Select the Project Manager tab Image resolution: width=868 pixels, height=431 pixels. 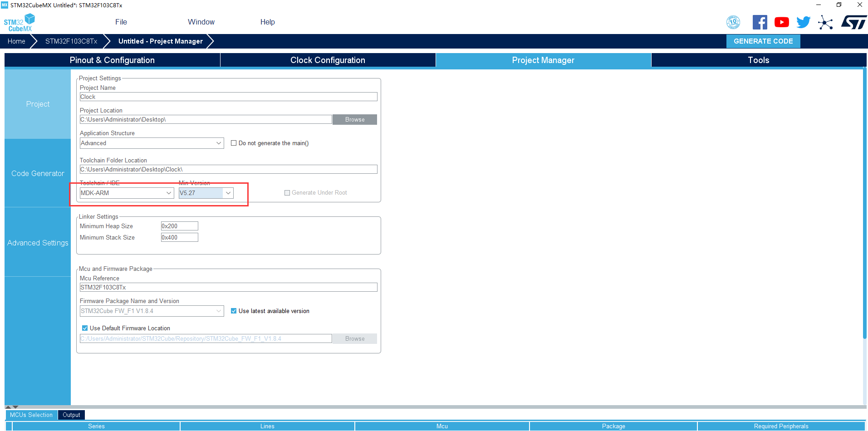543,60
